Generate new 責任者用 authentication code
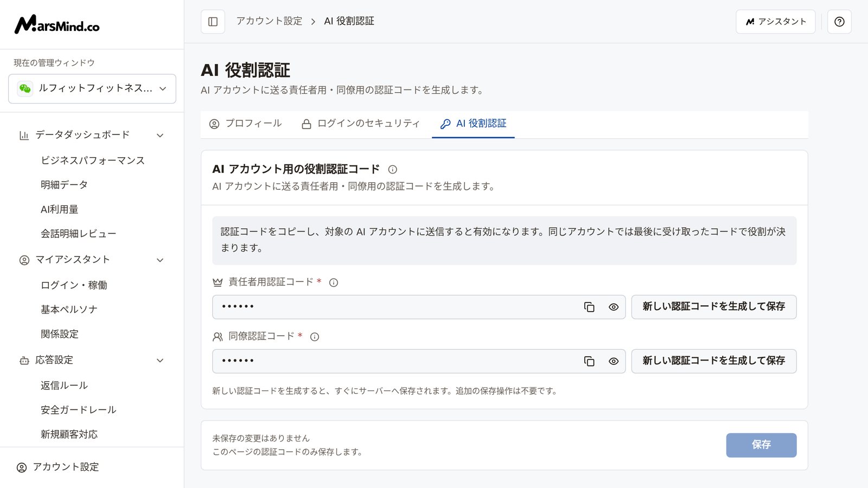868x488 pixels. coord(714,307)
